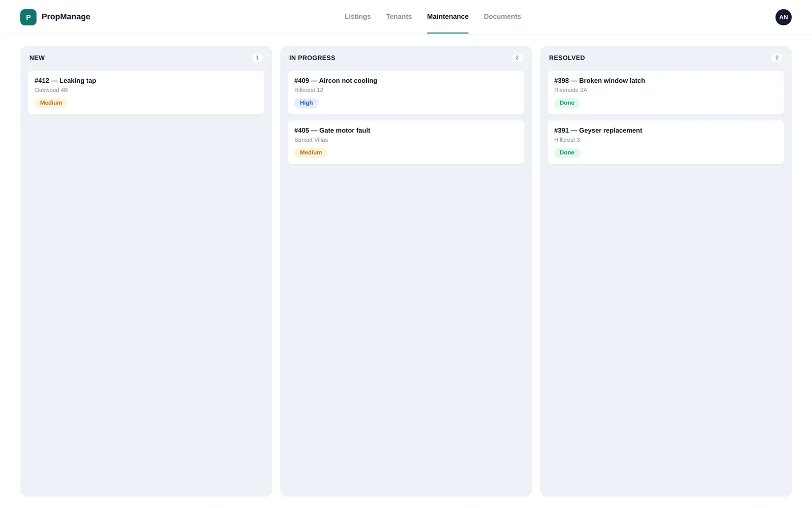Click the IN PROGRESS column header

pyautogui.click(x=312, y=58)
